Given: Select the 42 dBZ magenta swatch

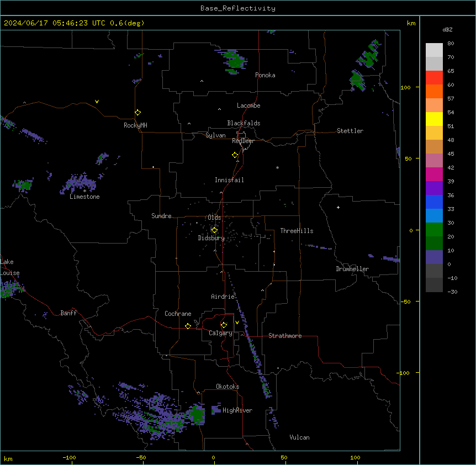Looking at the screenshot, I should pyautogui.click(x=434, y=174).
